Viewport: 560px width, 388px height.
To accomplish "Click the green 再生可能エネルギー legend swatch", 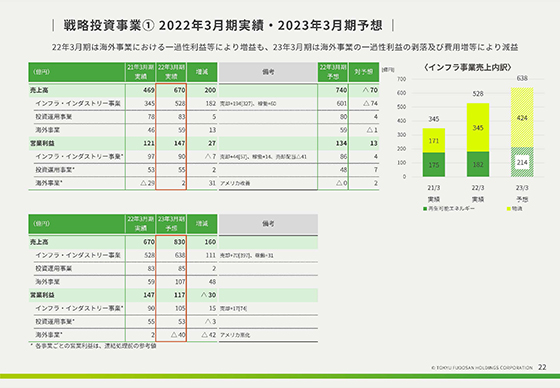I will coord(425,209).
